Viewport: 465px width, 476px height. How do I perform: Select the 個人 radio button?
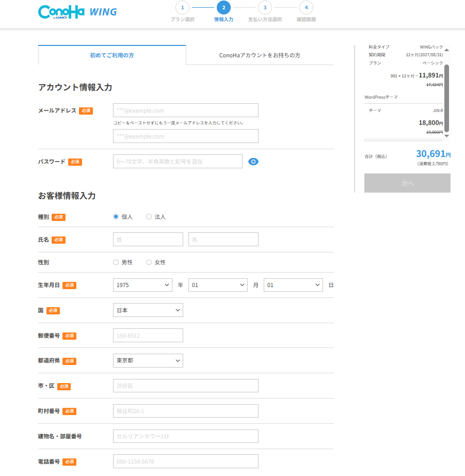click(x=116, y=217)
